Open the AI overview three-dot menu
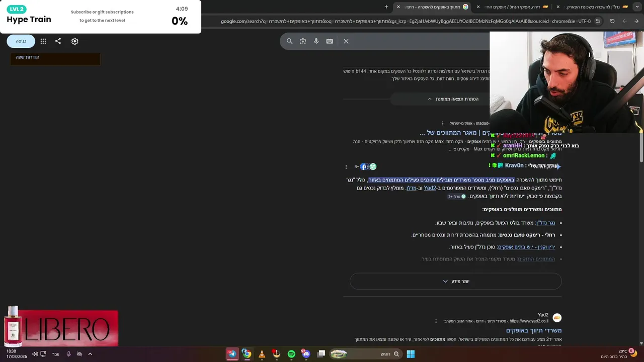 pyautogui.click(x=346, y=166)
